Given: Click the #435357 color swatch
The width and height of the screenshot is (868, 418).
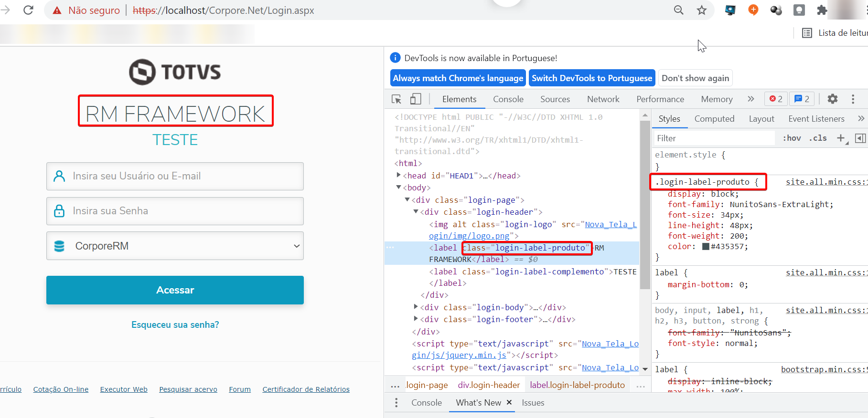Looking at the screenshot, I should pos(706,246).
